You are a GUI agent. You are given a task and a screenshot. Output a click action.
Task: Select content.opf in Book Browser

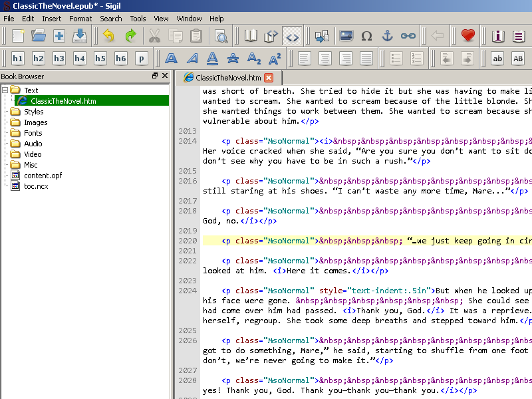click(x=41, y=176)
